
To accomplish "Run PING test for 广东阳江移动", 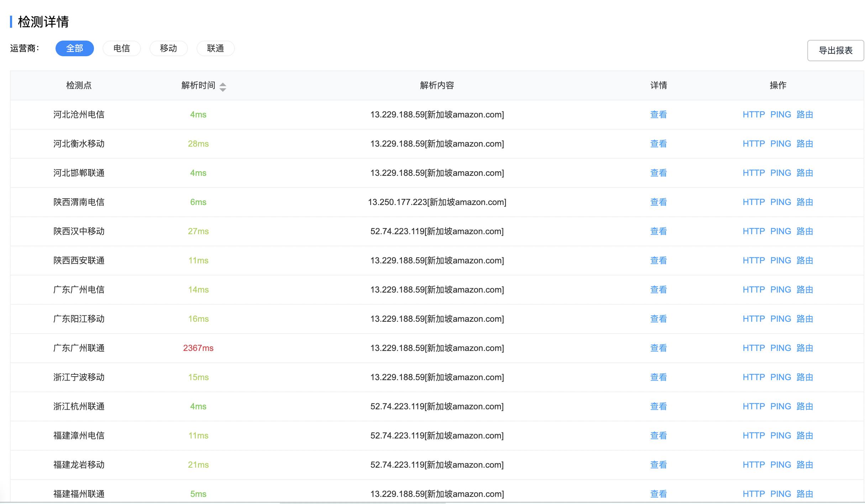I will coord(781,319).
